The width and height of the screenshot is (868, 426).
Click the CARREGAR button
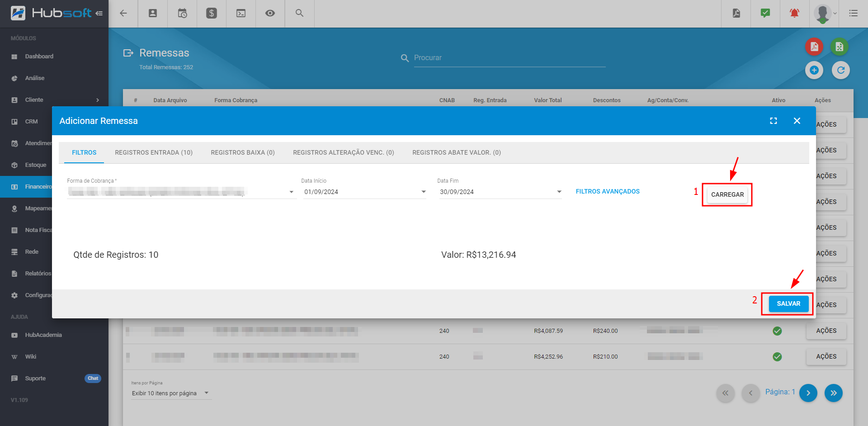727,194
